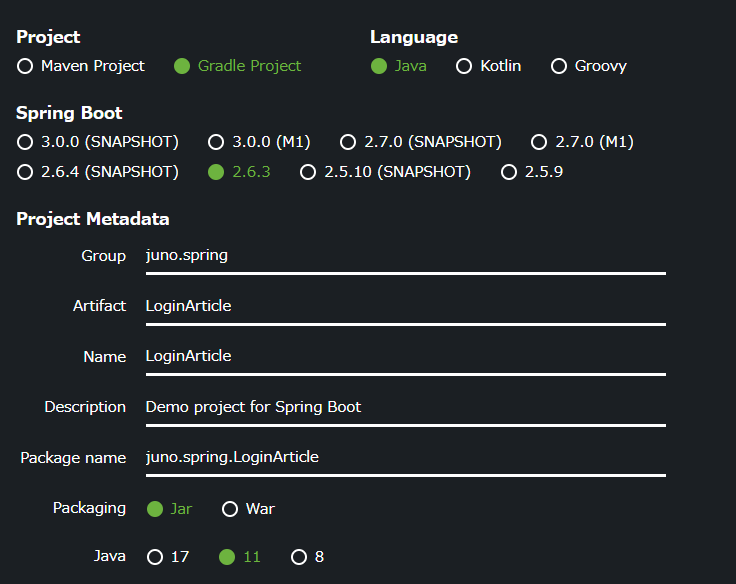Select Spring Boot 3.0.0 (M1)
The image size is (736, 584).
pyautogui.click(x=216, y=142)
